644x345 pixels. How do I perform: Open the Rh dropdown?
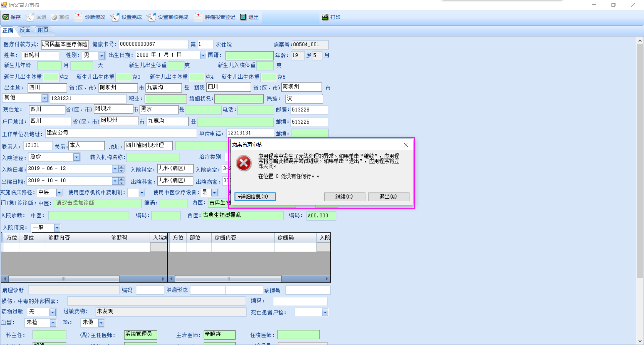click(x=101, y=323)
